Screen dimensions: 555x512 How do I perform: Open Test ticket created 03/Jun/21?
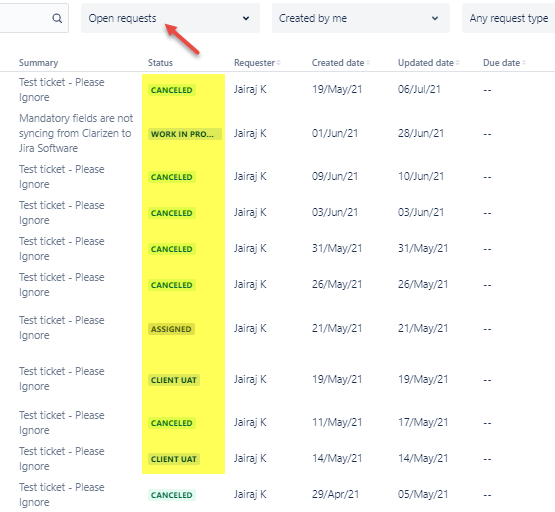click(62, 213)
